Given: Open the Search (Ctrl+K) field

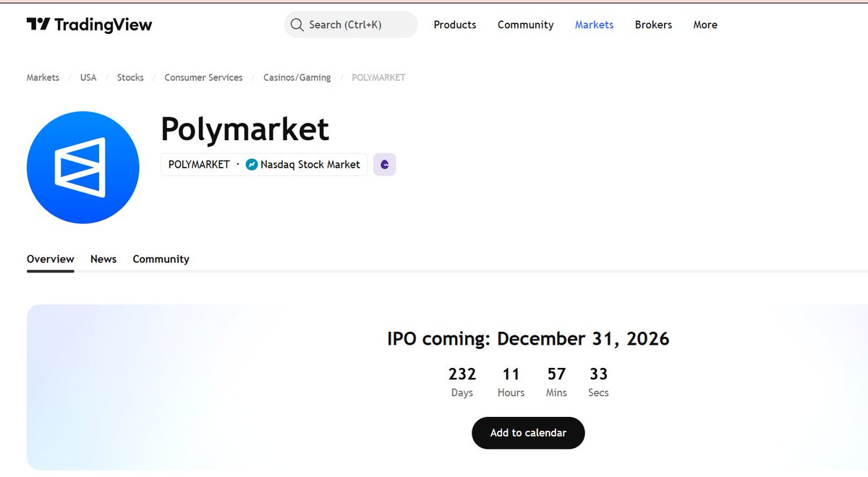Looking at the screenshot, I should [x=351, y=25].
